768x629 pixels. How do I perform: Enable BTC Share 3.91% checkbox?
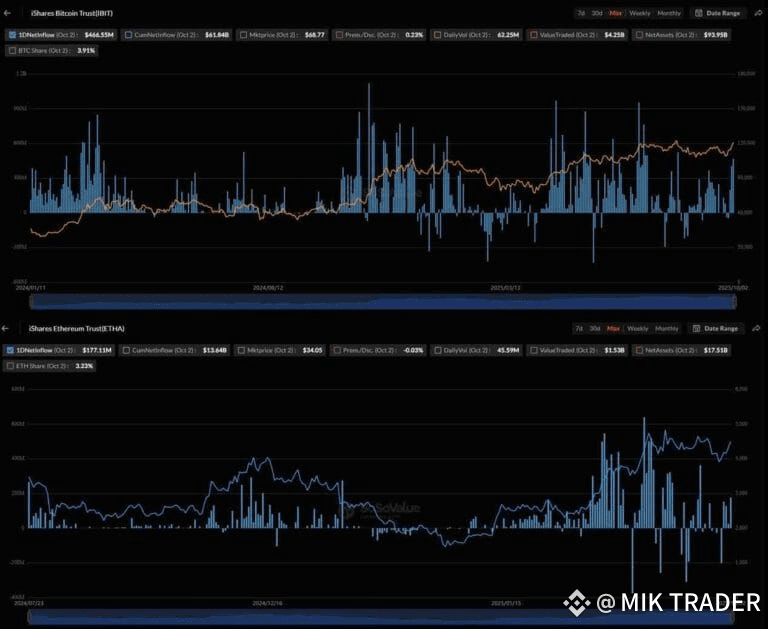tap(12, 50)
